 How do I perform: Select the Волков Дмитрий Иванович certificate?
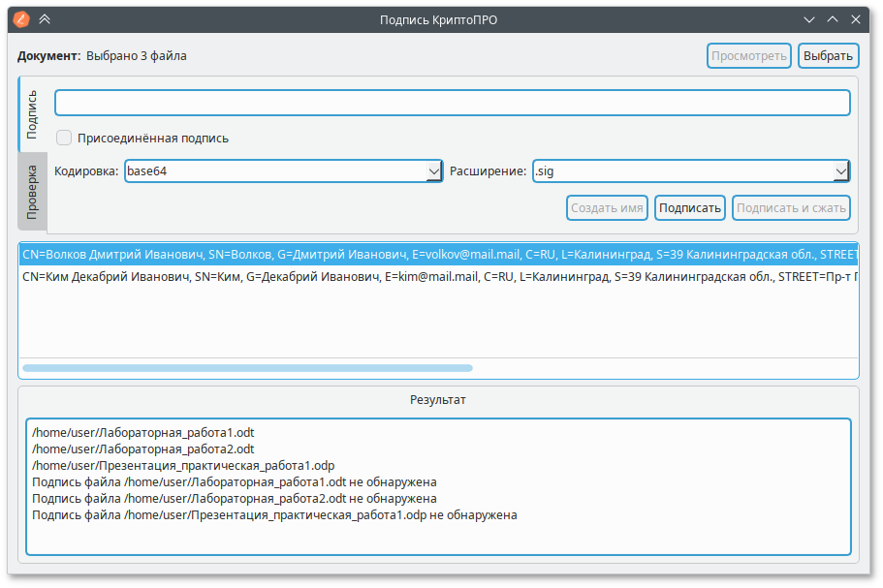(436, 256)
